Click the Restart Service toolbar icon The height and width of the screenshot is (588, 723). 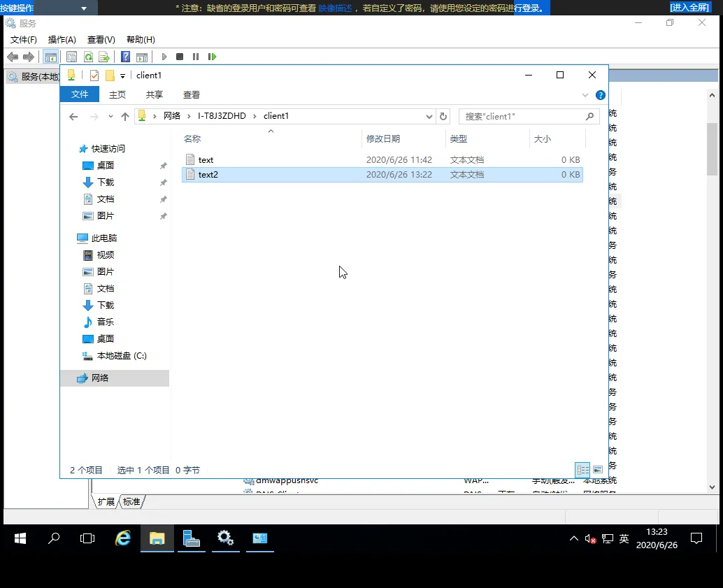point(212,57)
